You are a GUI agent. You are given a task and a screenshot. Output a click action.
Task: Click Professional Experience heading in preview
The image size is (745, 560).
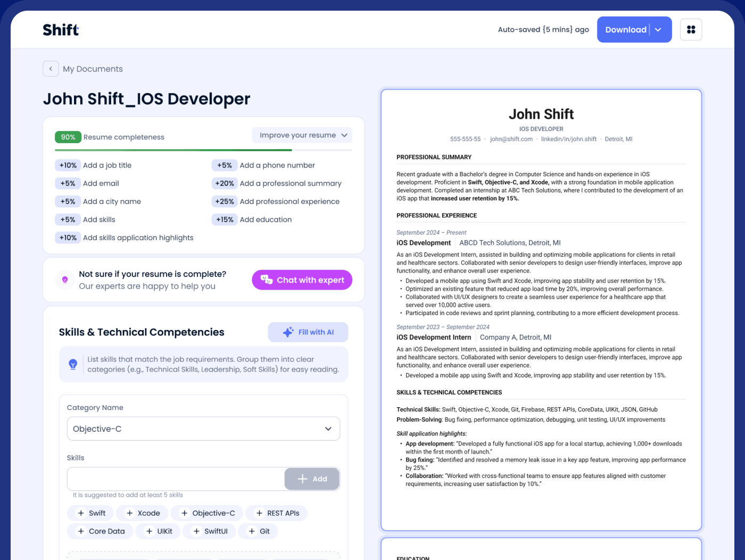[x=437, y=216]
